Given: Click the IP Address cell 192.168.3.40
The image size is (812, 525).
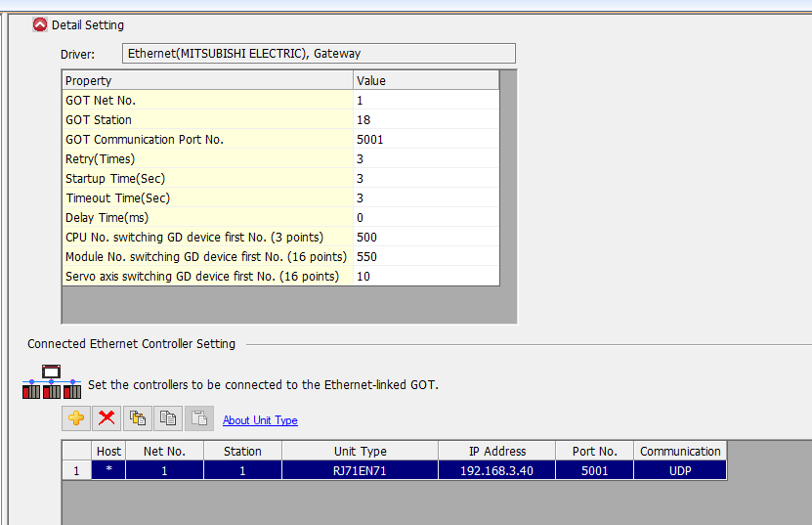Looking at the screenshot, I should 496,470.
